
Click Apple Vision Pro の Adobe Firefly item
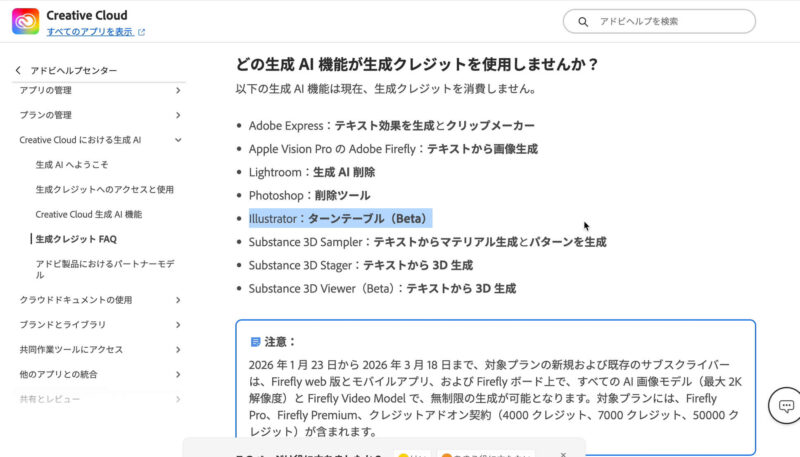(x=393, y=149)
